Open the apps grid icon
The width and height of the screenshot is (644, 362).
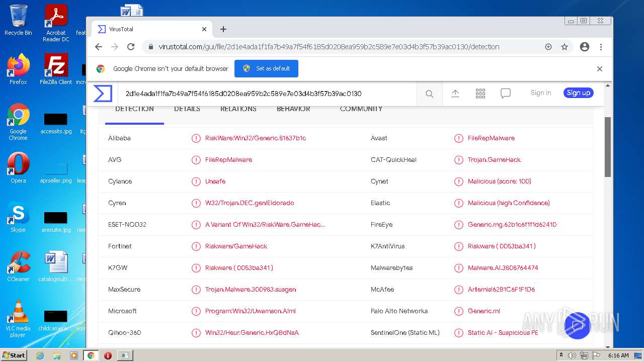[480, 94]
